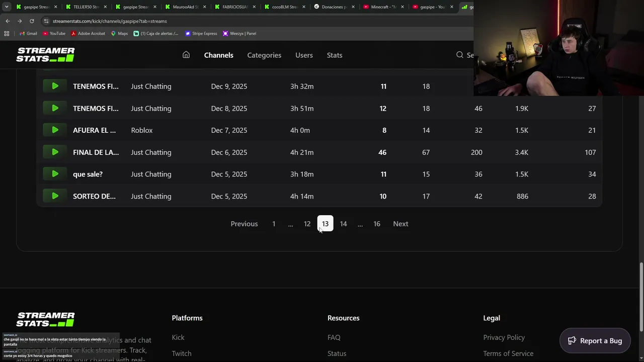Reload the current page
Image resolution: width=644 pixels, height=362 pixels.
32,21
